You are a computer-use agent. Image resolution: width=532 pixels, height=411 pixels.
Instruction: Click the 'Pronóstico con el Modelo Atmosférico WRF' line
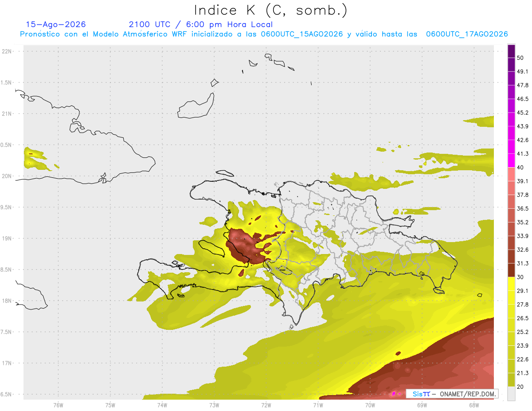(264, 34)
